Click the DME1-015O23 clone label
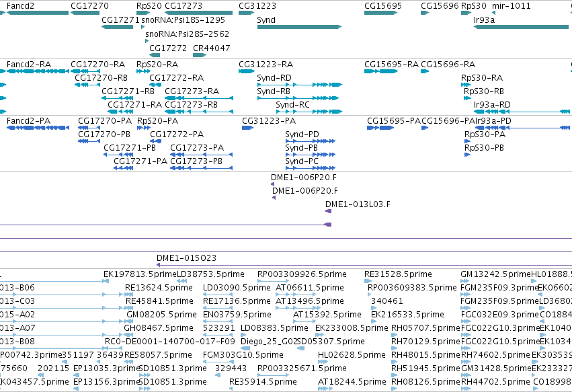 tap(186, 258)
